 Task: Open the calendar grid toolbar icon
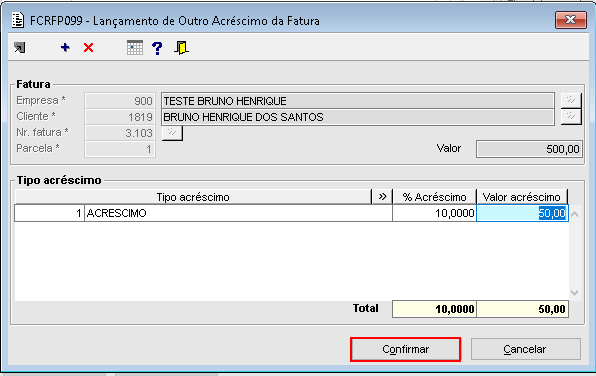tap(135, 48)
